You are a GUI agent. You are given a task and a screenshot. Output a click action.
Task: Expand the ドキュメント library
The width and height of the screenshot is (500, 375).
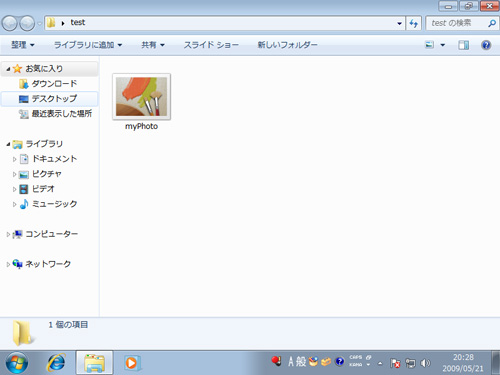click(14, 159)
